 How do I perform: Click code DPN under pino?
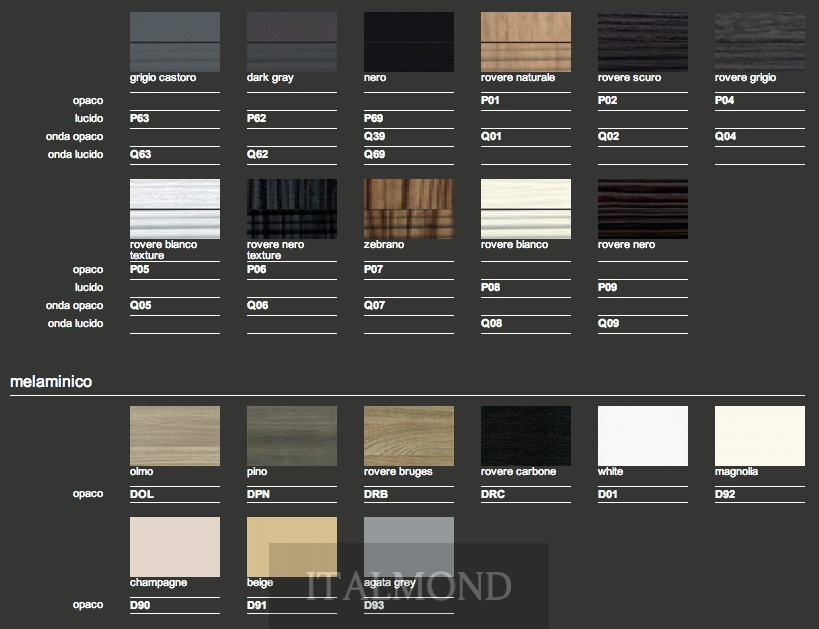258,494
